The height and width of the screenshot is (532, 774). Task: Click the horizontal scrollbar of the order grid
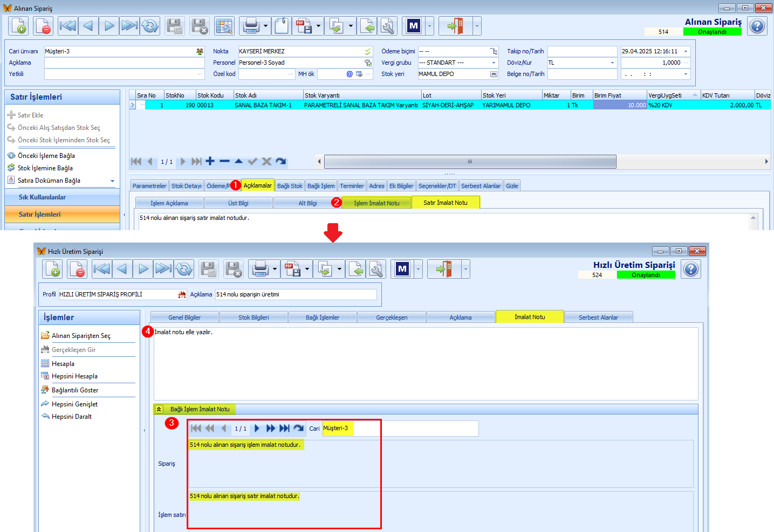coord(469,162)
